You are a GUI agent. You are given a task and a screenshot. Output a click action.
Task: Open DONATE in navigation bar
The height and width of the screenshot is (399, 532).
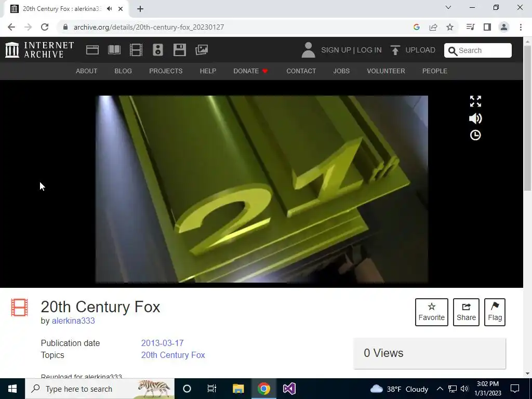[250, 71]
